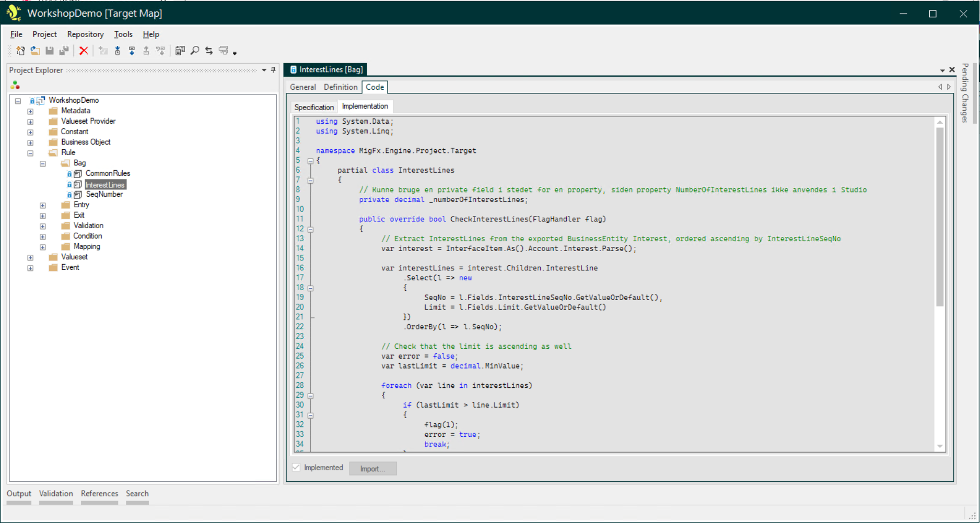Pin the Project Explorer panel
This screenshot has height=523, width=980.
click(272, 70)
